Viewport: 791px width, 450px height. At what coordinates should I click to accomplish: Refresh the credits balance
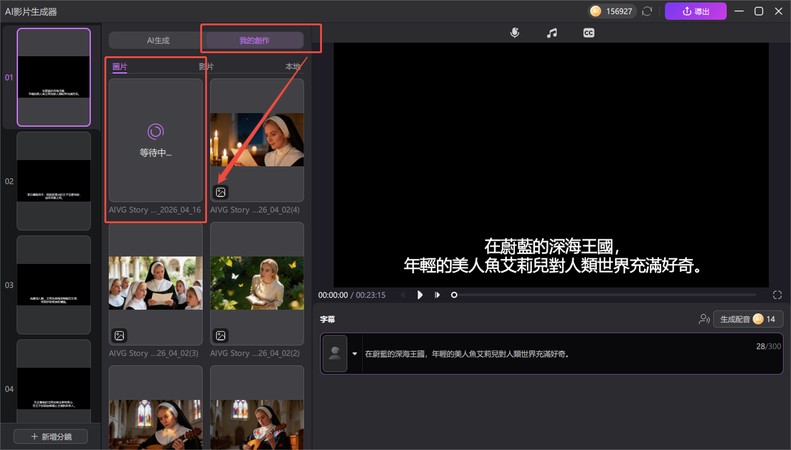(647, 11)
